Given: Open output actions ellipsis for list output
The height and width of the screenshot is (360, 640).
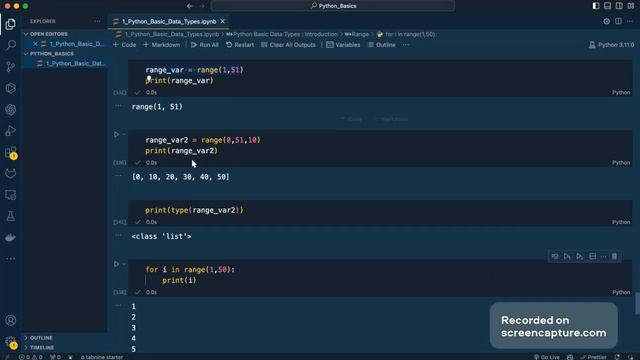Looking at the screenshot, I should pyautogui.click(x=118, y=176).
